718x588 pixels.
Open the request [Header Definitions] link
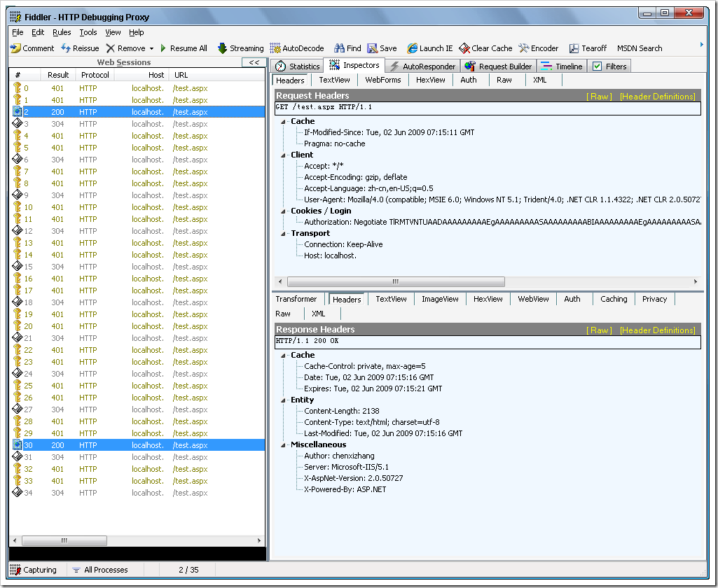tap(658, 96)
